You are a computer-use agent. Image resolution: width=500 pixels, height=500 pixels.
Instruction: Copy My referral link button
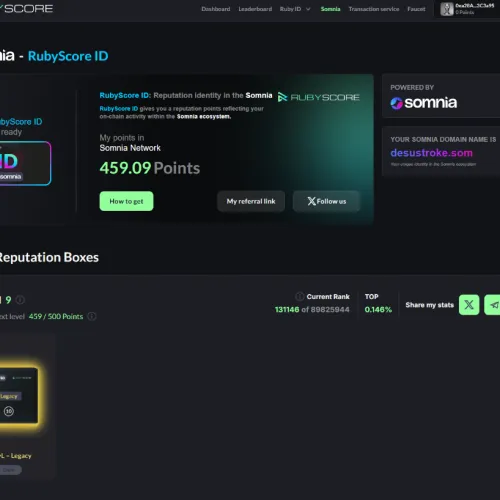click(251, 201)
